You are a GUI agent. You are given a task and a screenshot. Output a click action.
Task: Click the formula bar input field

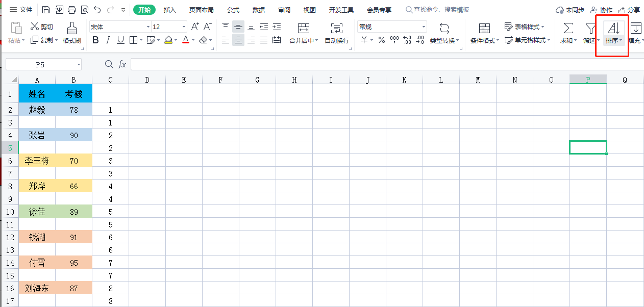pos(387,64)
